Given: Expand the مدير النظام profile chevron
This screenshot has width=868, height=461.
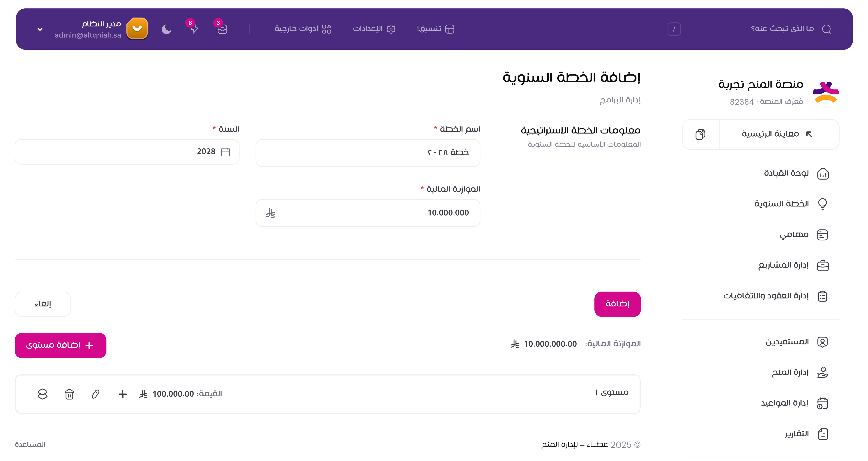Looking at the screenshot, I should coord(40,29).
